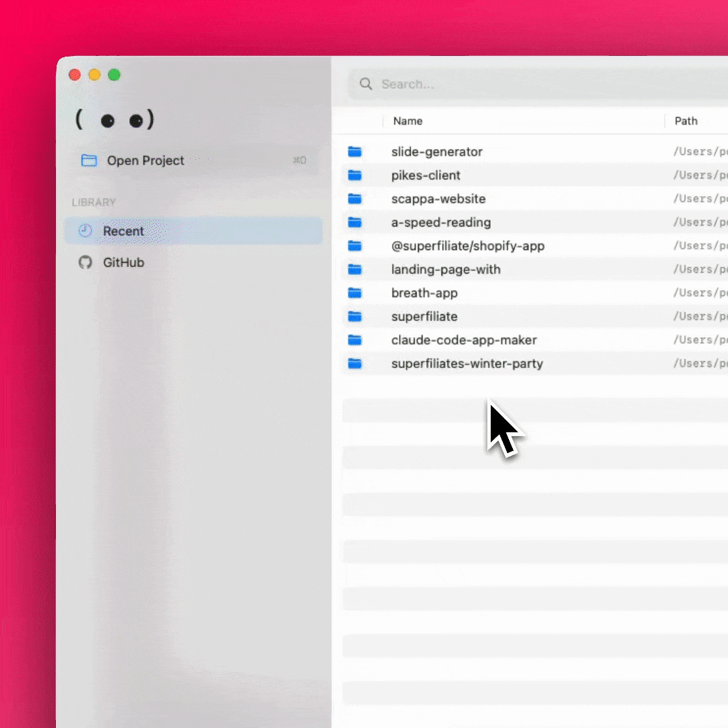
Task: Click the folder icon for superfiliates-winter-party
Action: (x=355, y=364)
